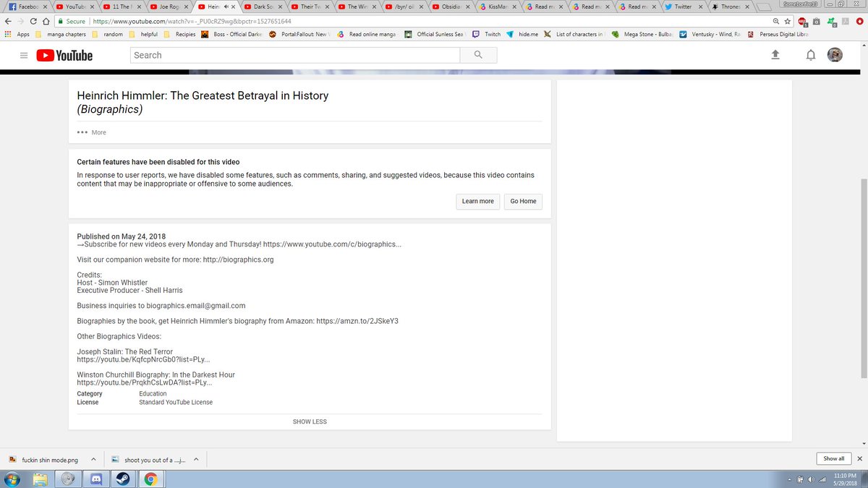Open the Amazon amzn.to biography link
Viewport: 868px width, 488px height.
coord(357,321)
